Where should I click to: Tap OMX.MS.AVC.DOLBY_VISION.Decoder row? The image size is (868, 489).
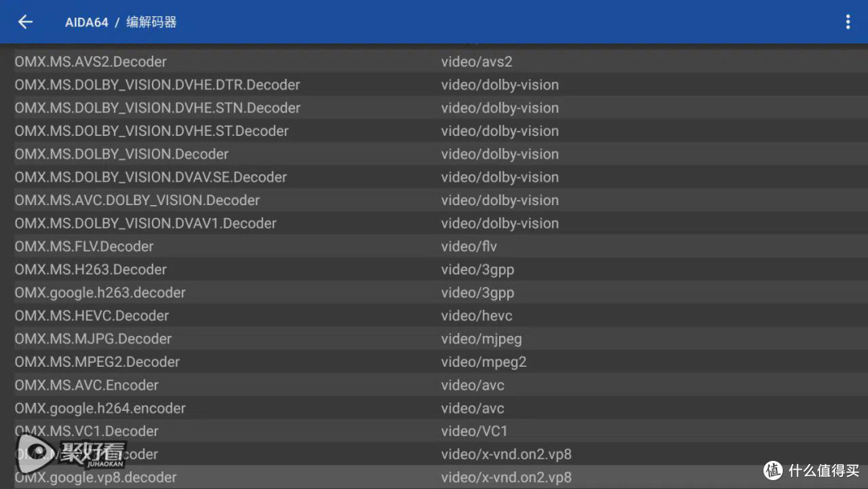(137, 200)
